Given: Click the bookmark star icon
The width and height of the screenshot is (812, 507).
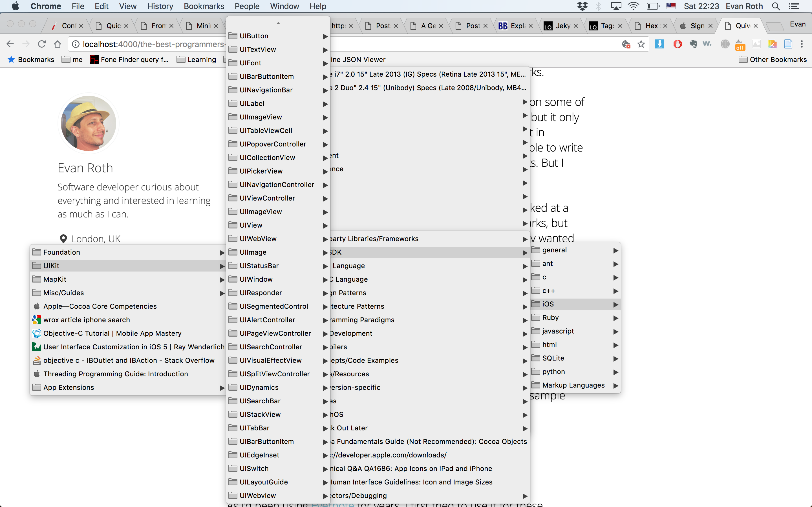Looking at the screenshot, I should [x=641, y=44].
